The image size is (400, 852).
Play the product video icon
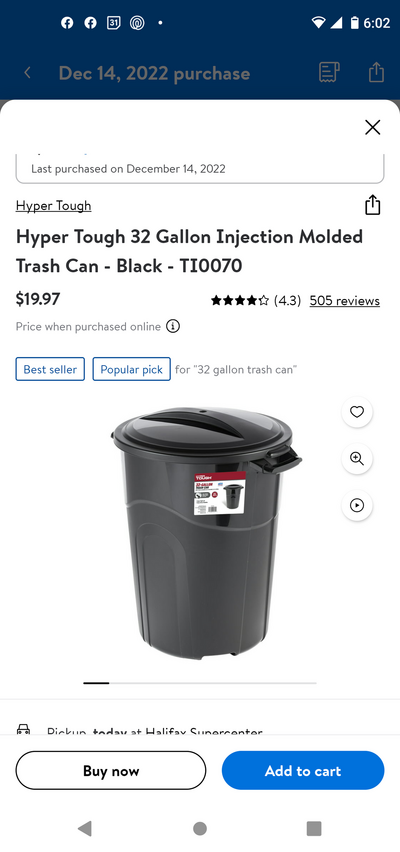point(357,505)
